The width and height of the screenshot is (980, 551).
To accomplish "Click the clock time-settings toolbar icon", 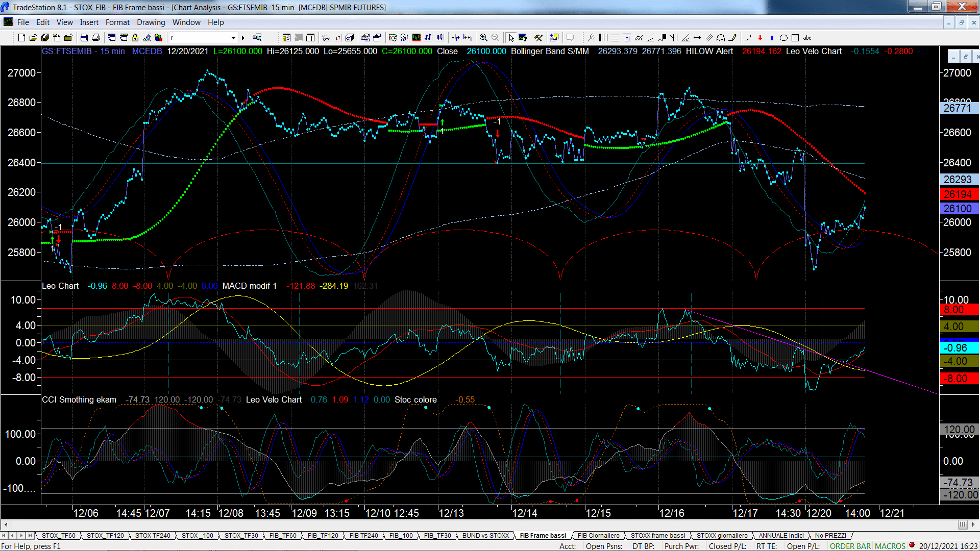I will [x=393, y=38].
